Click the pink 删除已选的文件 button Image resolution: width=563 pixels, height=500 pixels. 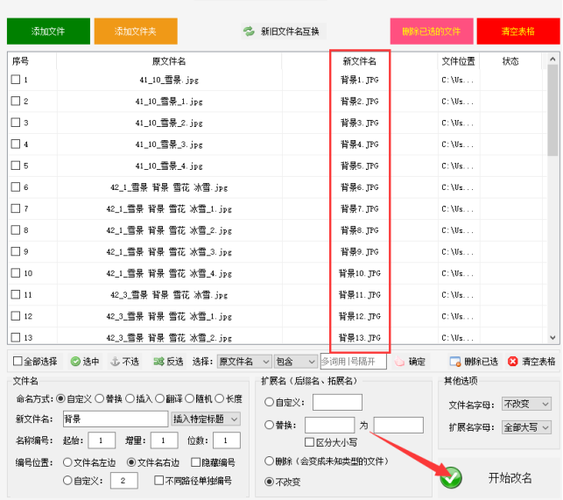(432, 31)
